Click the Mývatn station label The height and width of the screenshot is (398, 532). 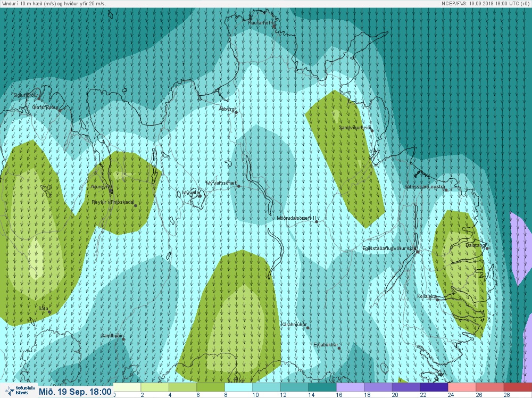pyautogui.click(x=192, y=193)
